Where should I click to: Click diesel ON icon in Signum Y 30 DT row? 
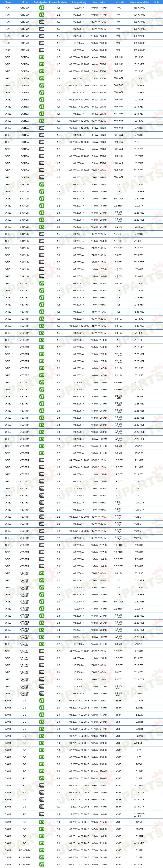41,269
